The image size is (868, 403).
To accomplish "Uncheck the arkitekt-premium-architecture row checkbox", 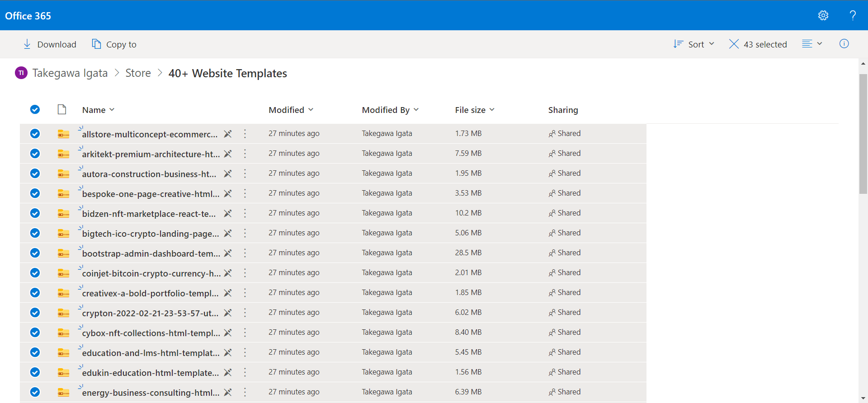I will (x=35, y=154).
